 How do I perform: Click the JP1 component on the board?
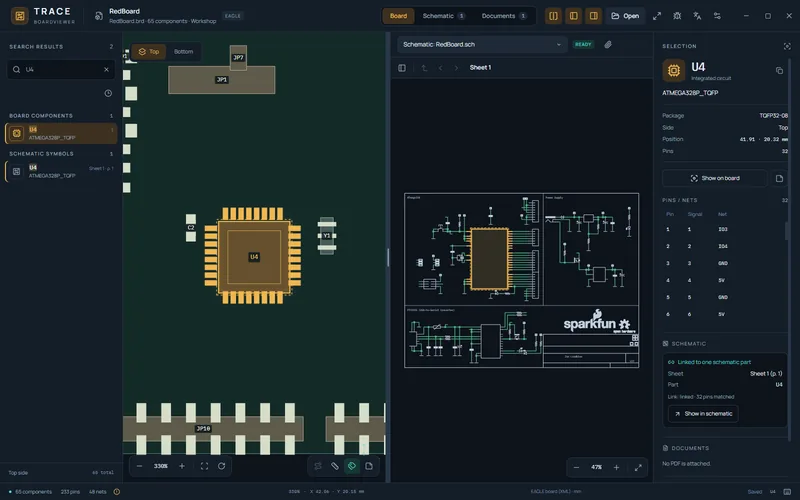[x=221, y=80]
